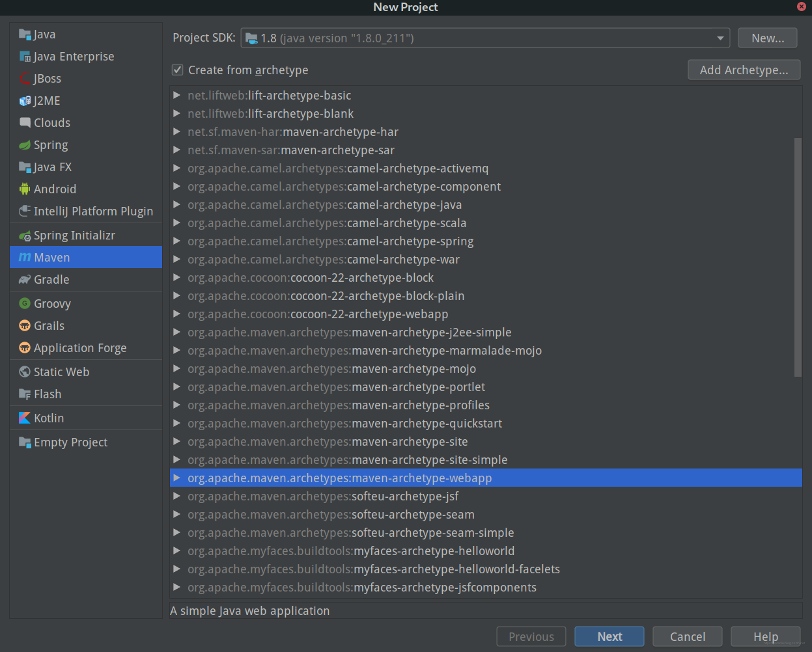Click the Empty Project icon

25,442
